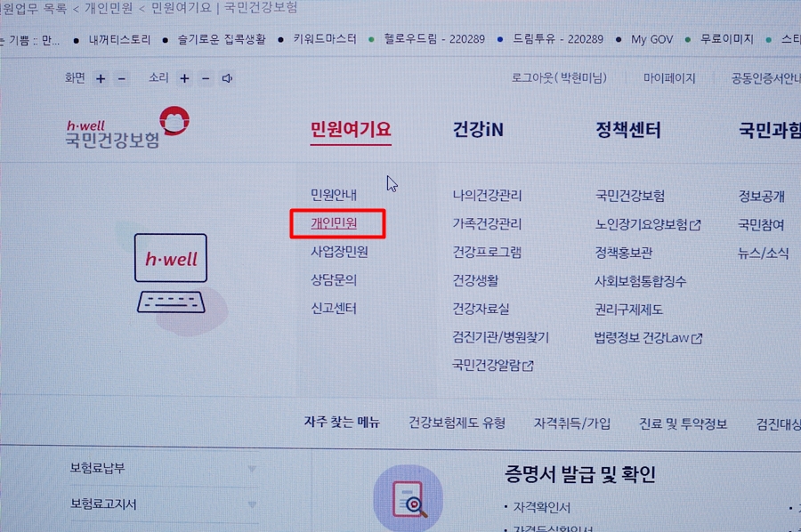Screen dimensions: 801x532
Task: Select 건강보험제도 유형 quick menu
Action: click(457, 423)
